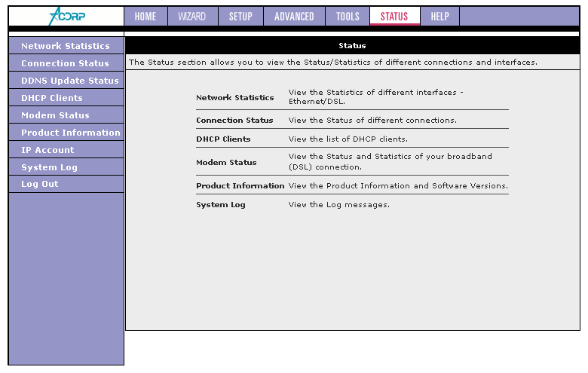Image resolution: width=588 pixels, height=373 pixels.
Task: Click the Ethernet/DSL statistics description text
Action: tap(375, 96)
